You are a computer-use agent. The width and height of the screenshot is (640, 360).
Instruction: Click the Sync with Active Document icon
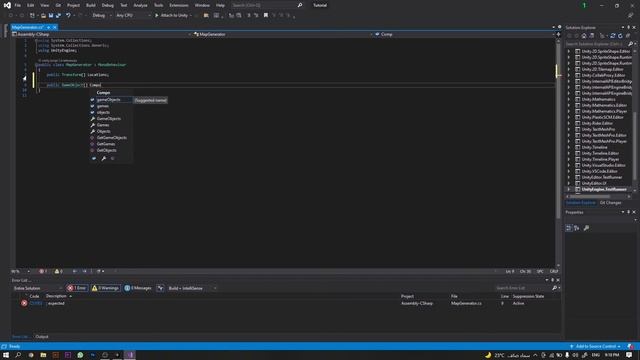click(x=613, y=36)
